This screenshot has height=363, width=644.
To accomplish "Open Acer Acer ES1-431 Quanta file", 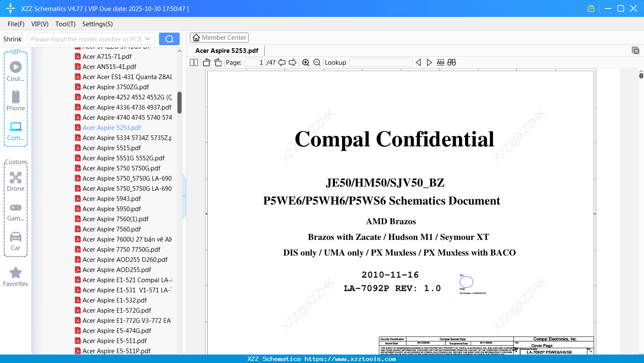I will tap(127, 77).
